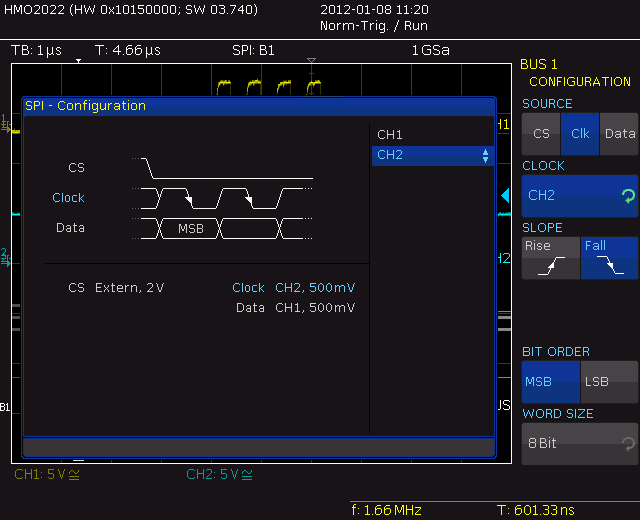Click the rotary knob icon in Word Size

(627, 443)
